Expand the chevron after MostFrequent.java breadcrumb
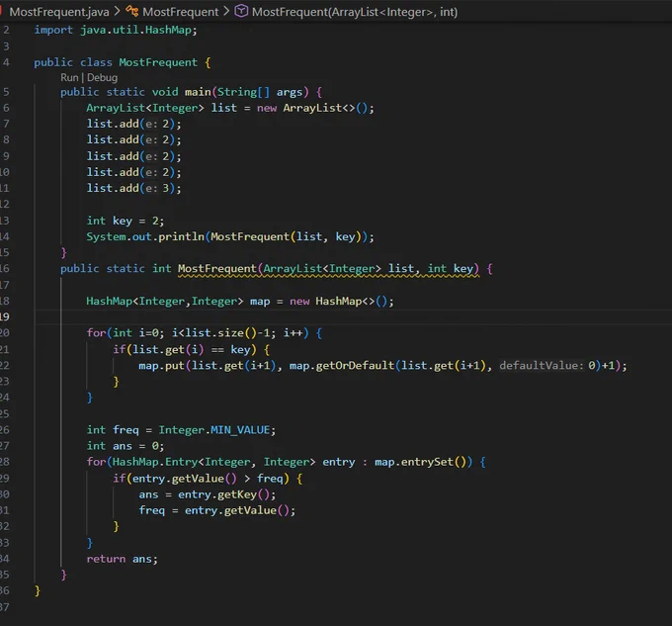The image size is (672, 626). click(117, 12)
